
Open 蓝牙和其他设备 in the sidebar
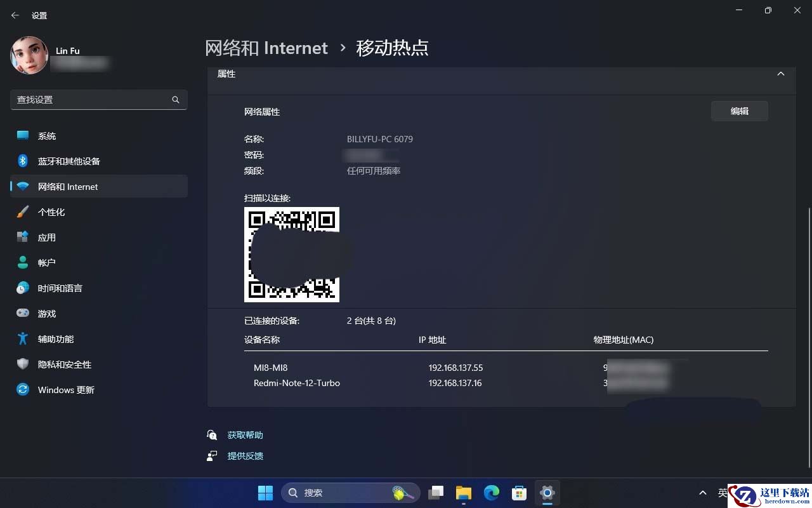click(x=99, y=161)
